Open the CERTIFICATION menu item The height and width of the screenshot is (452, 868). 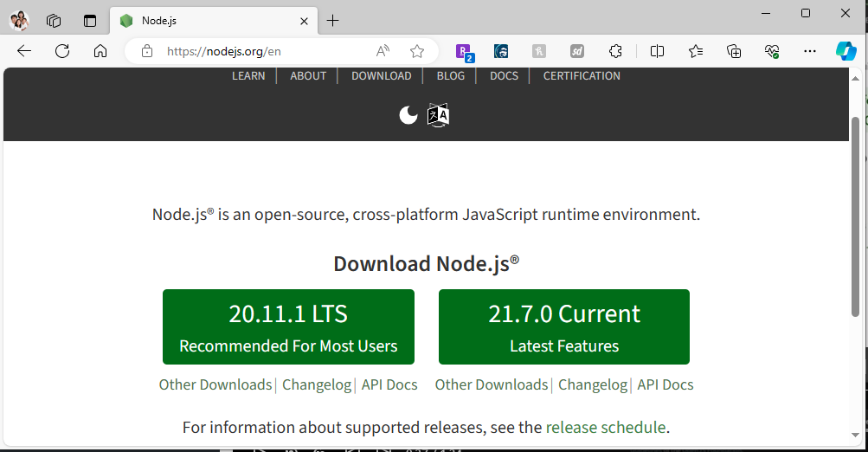click(582, 76)
